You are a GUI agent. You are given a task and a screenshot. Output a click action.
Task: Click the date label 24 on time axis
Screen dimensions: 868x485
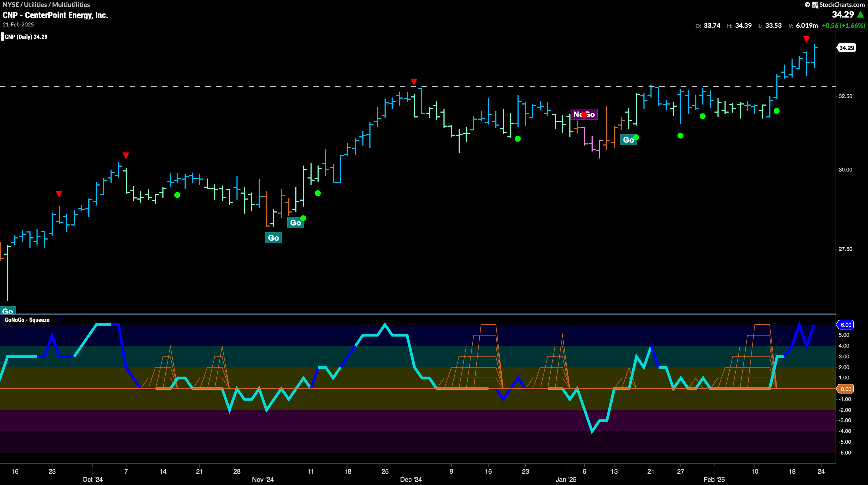pos(821,471)
